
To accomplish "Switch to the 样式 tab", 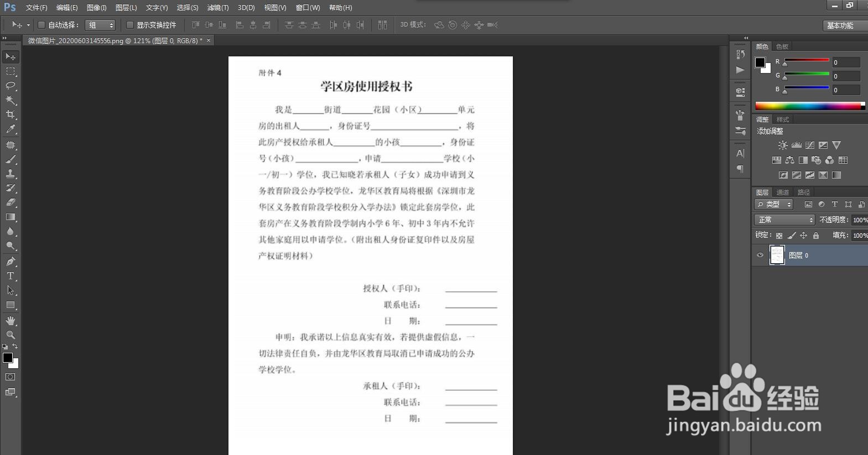I will [x=783, y=119].
